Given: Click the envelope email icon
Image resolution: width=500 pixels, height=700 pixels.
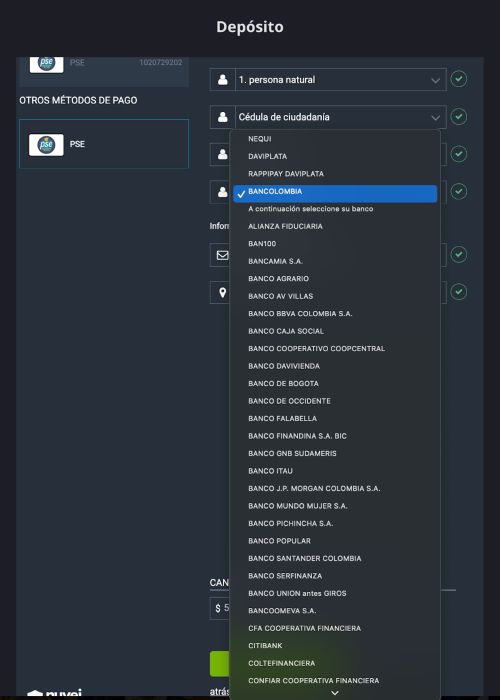Looking at the screenshot, I should (222, 255).
